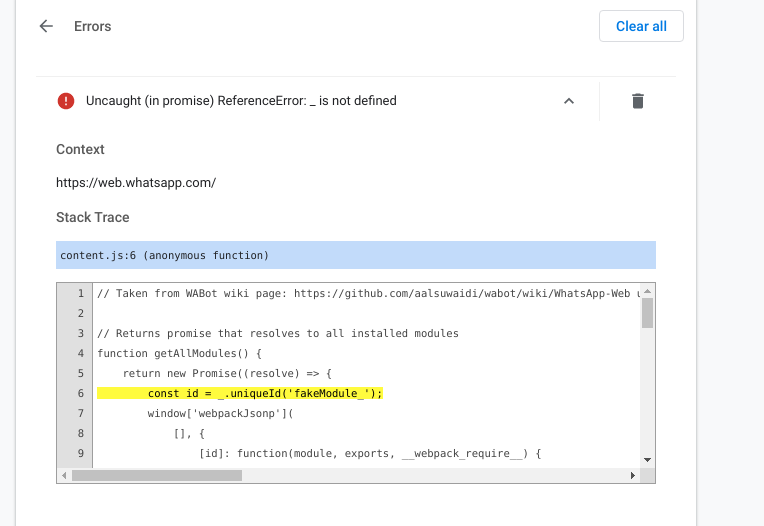Screen dimensions: 764x526
Task: Click the vertical scrollbar thumb in the code view
Action: tap(648, 313)
